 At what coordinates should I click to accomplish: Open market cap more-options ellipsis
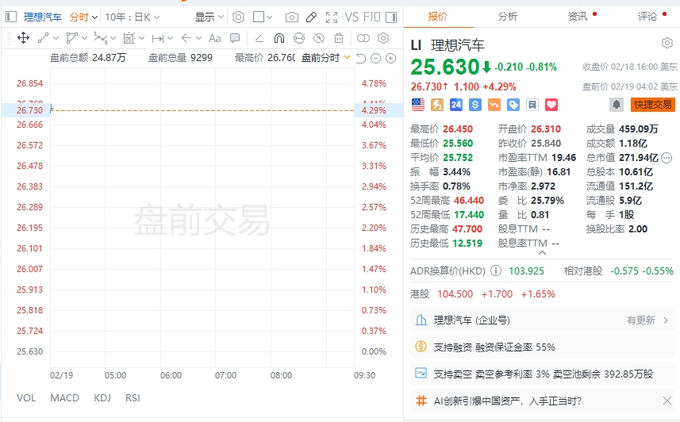point(667,158)
